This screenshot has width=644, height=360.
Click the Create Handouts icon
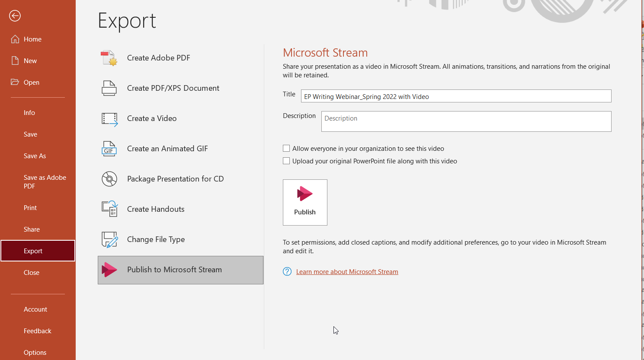point(109,209)
